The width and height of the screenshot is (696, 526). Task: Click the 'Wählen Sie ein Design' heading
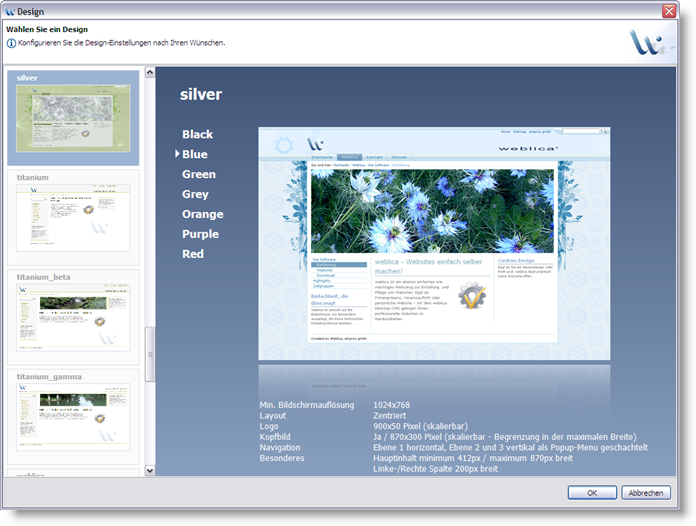point(47,30)
